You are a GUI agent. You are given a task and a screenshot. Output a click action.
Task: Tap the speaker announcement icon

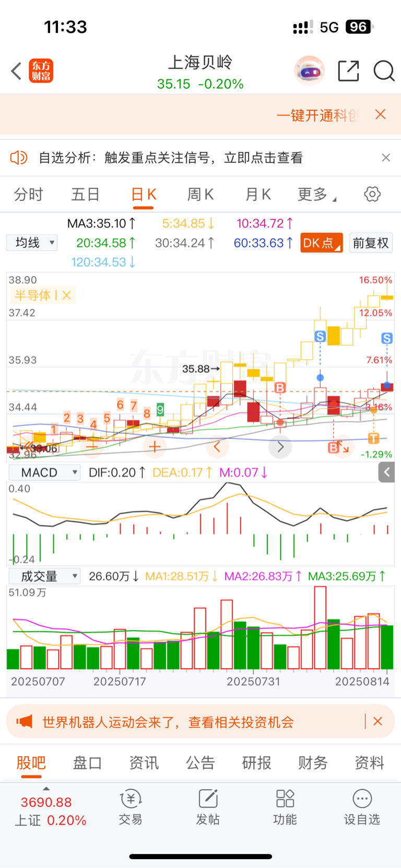[19, 158]
